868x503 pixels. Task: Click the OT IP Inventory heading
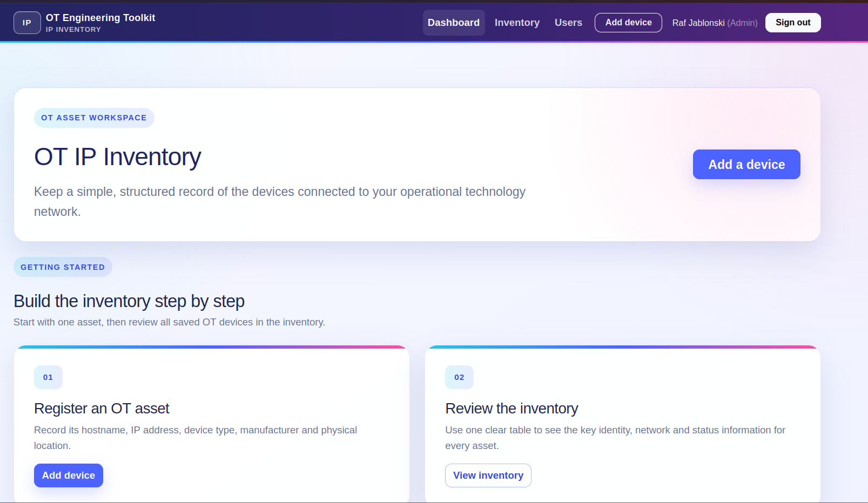click(x=118, y=157)
